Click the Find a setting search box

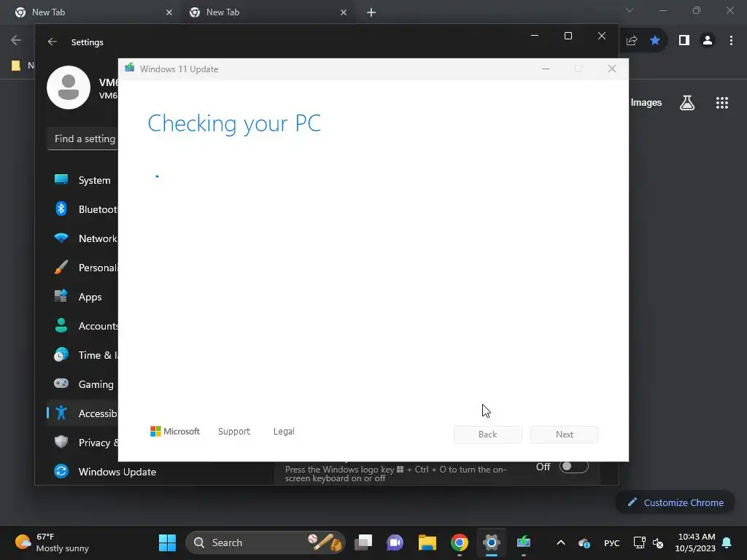[83, 139]
